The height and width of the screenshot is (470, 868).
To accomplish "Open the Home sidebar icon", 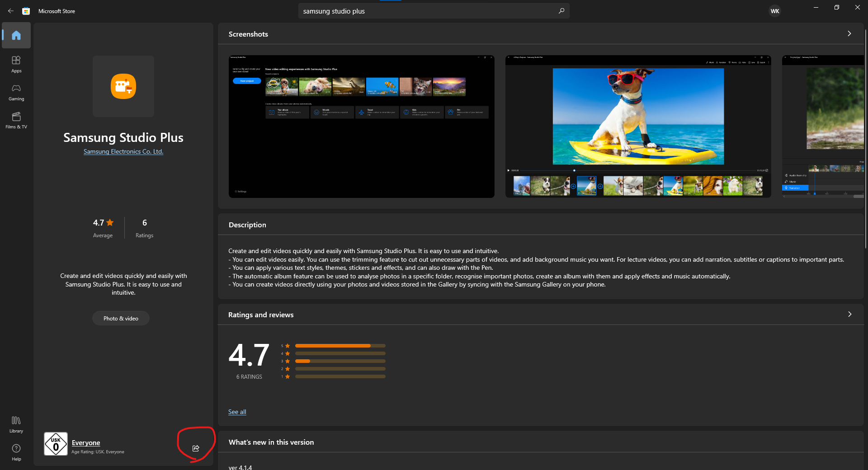I will pos(16,35).
